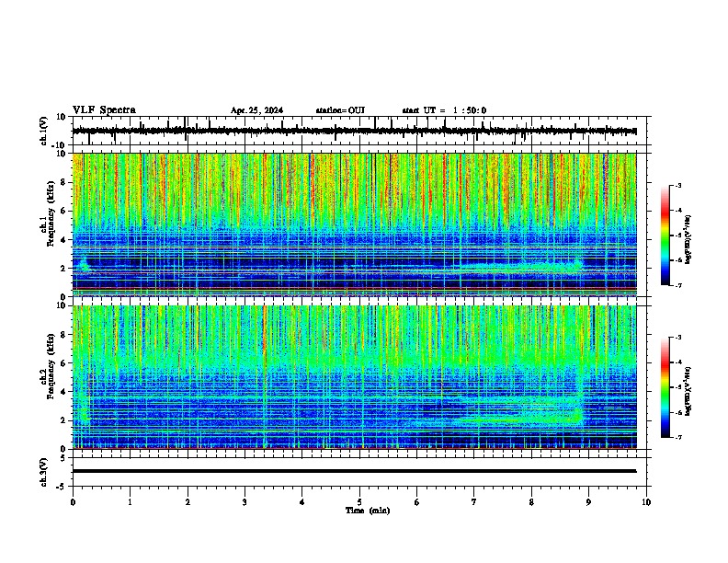Click the ch.1(V) waveform axis label
Screen dimensions: 728x563
click(x=44, y=131)
